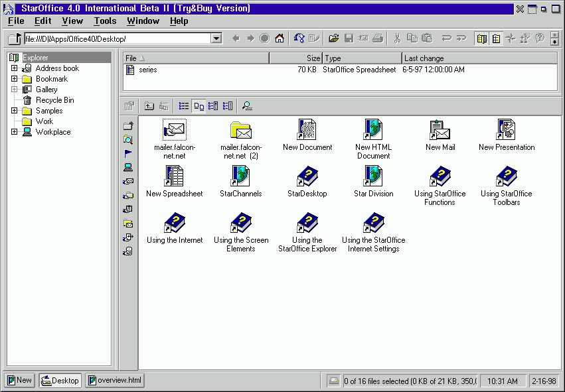Go to the Home page icon
The height and width of the screenshot is (392, 565).
[280, 38]
